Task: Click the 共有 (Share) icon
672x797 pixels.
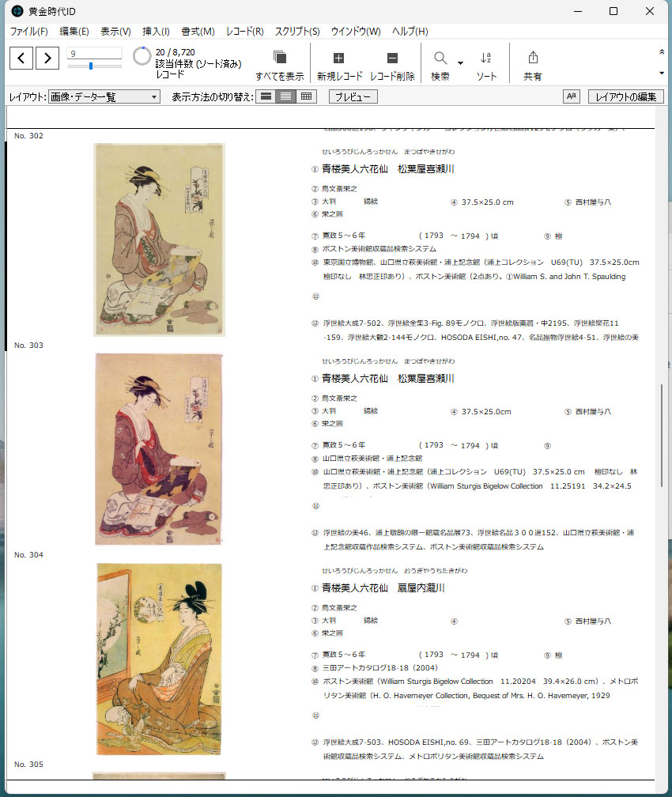Action: (533, 58)
